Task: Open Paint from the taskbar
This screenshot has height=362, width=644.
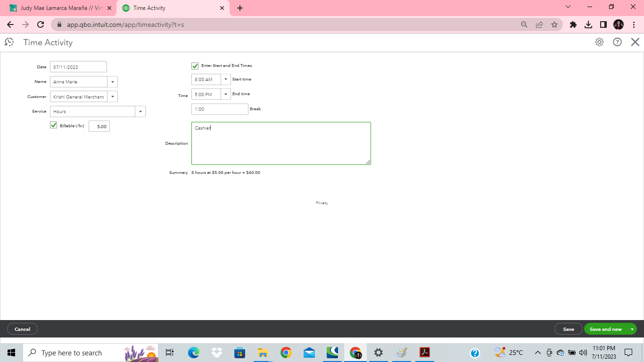Action: coord(402,353)
